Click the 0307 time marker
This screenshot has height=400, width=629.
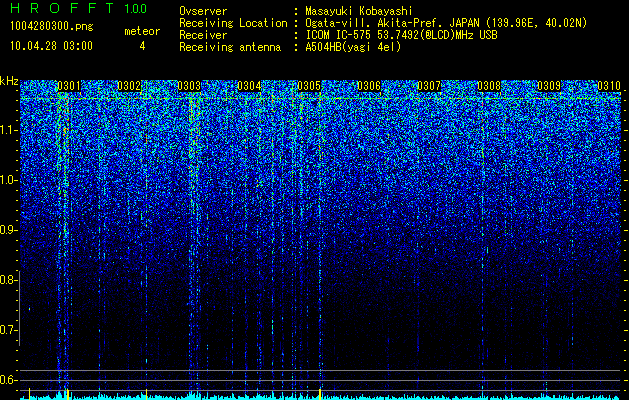click(429, 86)
